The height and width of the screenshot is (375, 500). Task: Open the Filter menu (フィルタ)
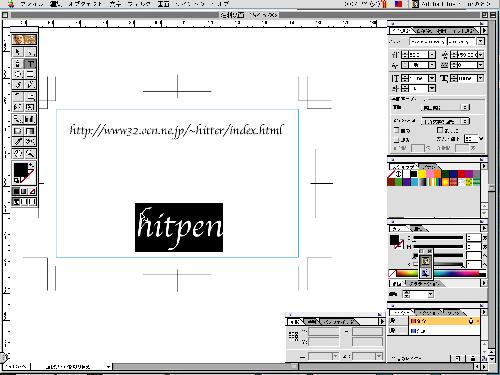tap(139, 4)
